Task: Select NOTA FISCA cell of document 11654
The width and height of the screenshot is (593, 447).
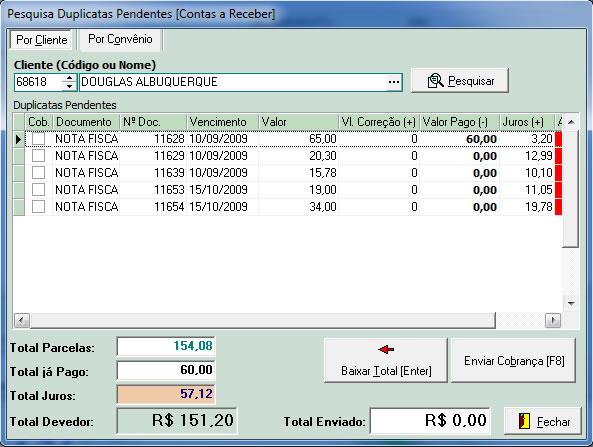Action: [86, 207]
